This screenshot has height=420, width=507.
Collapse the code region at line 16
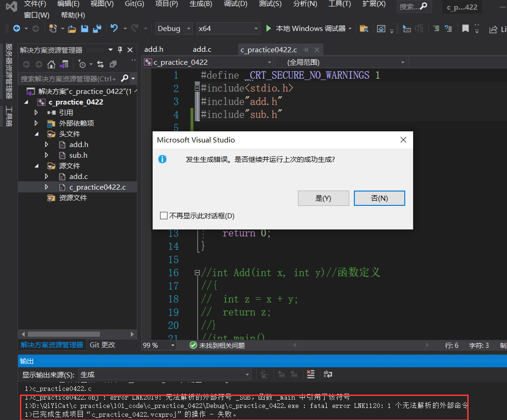[197, 272]
